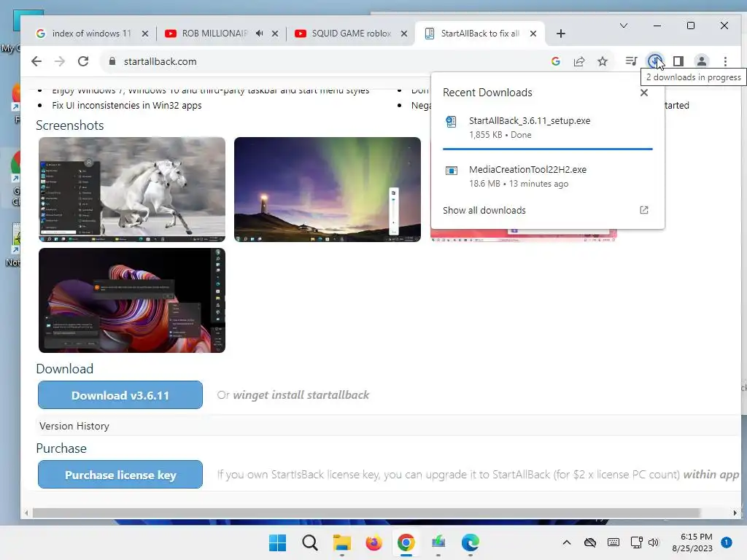The image size is (747, 560).
Task: Expand the tab search chevron
Action: (x=623, y=26)
